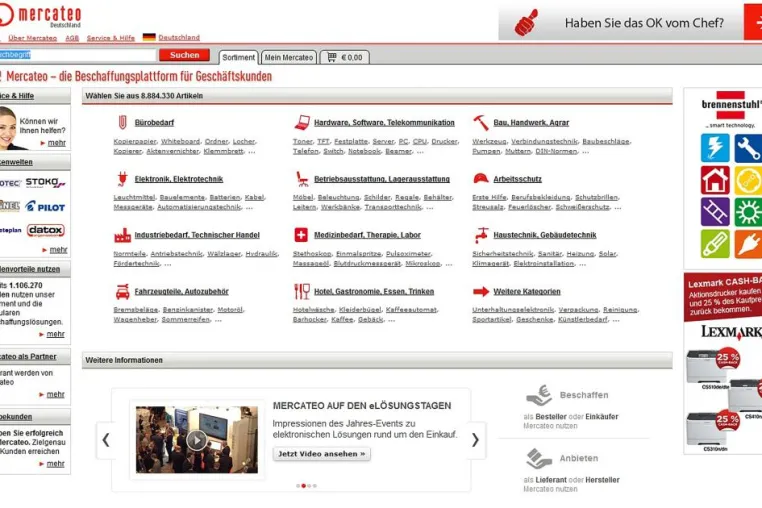Click the faucet icon for Haustechnik
This screenshot has height=508, width=762.
pyautogui.click(x=481, y=235)
